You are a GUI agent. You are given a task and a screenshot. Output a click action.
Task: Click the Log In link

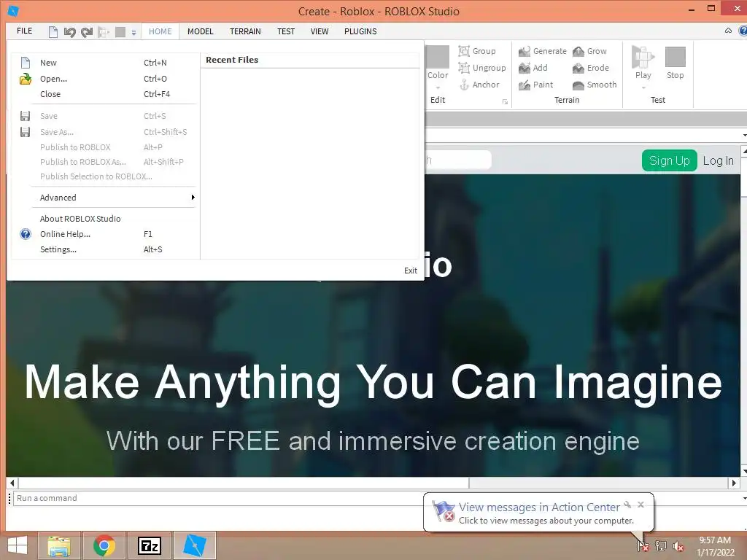click(718, 161)
